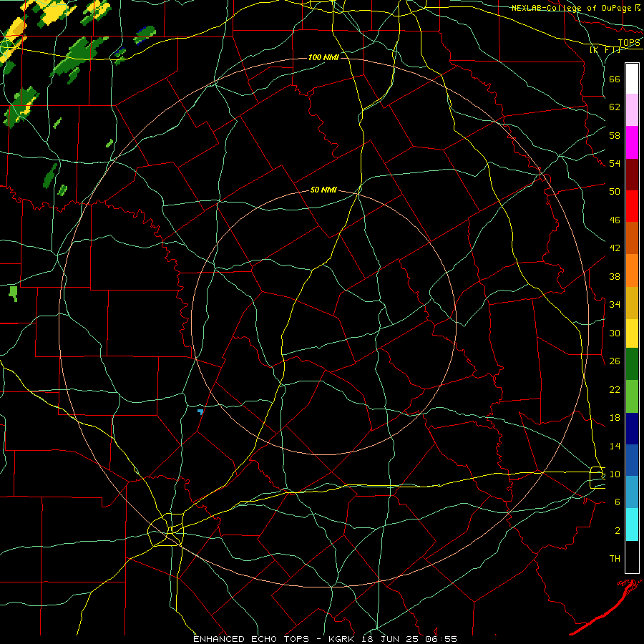Click the 58 value on the legend
This screenshot has width=644, height=644.
point(615,135)
